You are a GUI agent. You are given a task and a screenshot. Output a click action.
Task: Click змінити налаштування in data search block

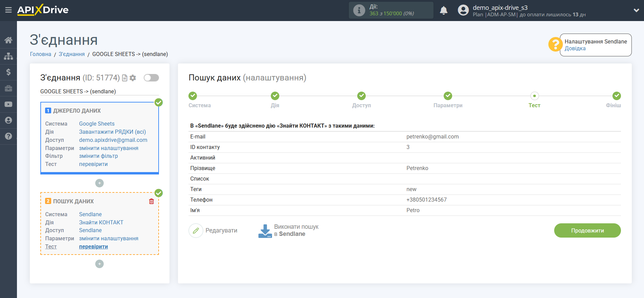pos(109,239)
